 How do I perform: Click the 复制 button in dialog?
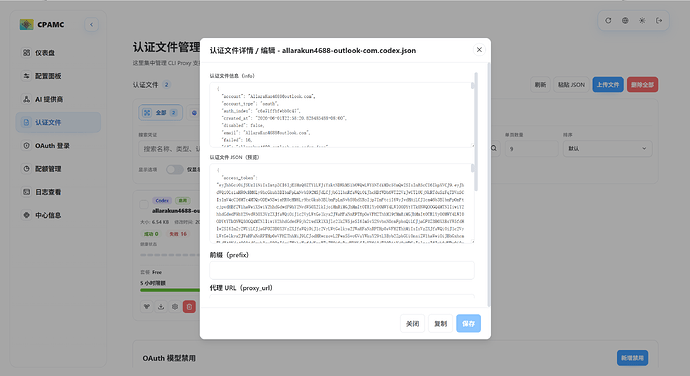[x=440, y=324]
